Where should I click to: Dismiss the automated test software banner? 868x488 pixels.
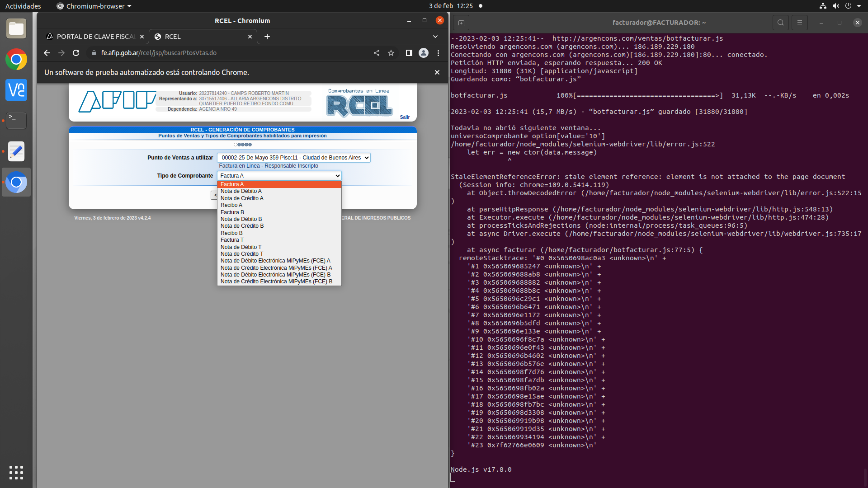[x=437, y=72]
